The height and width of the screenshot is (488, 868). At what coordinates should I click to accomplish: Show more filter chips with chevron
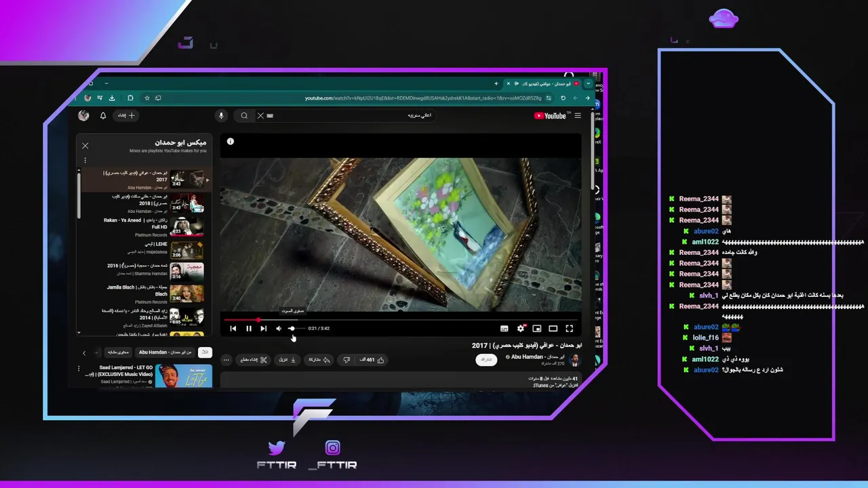84,352
